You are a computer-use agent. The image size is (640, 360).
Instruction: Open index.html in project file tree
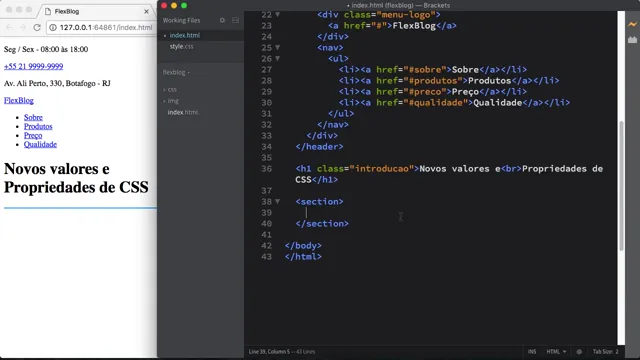point(183,112)
